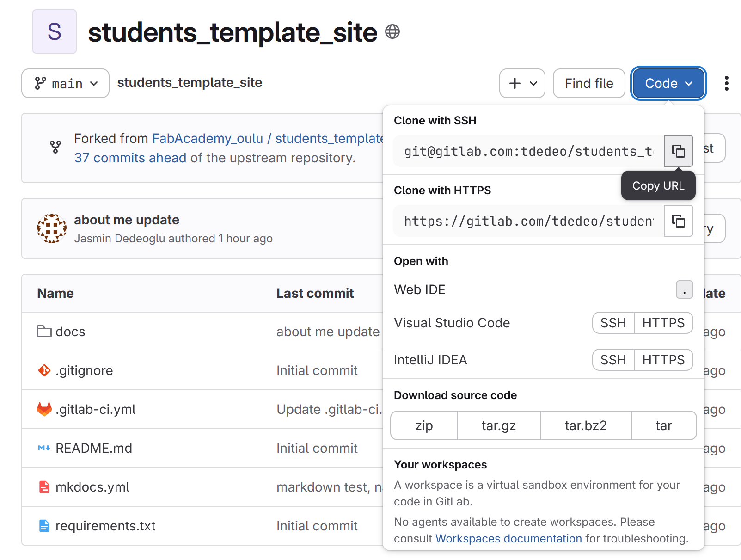The image size is (741, 560).
Task: Expand the plus add-new dropdown
Action: click(x=522, y=83)
